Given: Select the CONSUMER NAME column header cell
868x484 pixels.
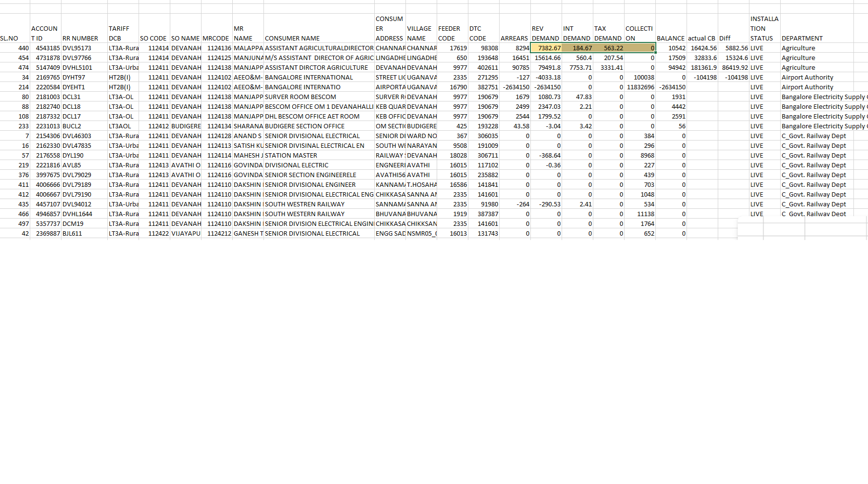Looking at the screenshot, I should point(319,28).
